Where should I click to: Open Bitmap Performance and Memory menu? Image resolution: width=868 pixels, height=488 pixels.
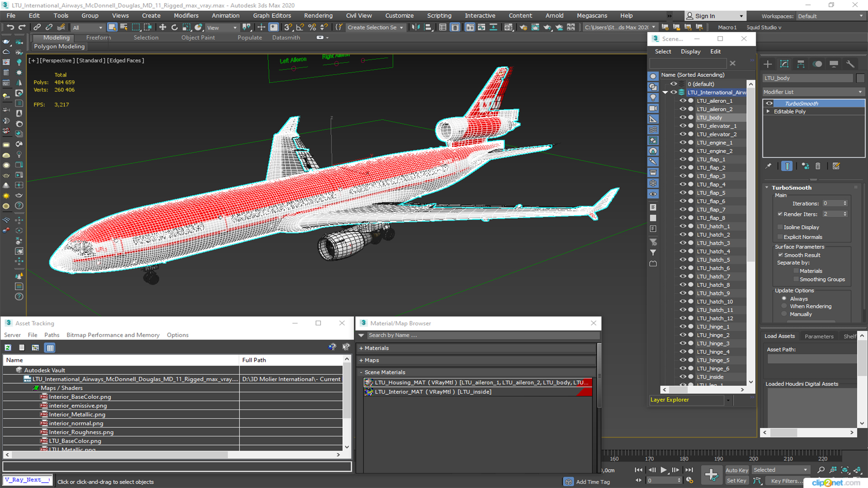tap(113, 335)
